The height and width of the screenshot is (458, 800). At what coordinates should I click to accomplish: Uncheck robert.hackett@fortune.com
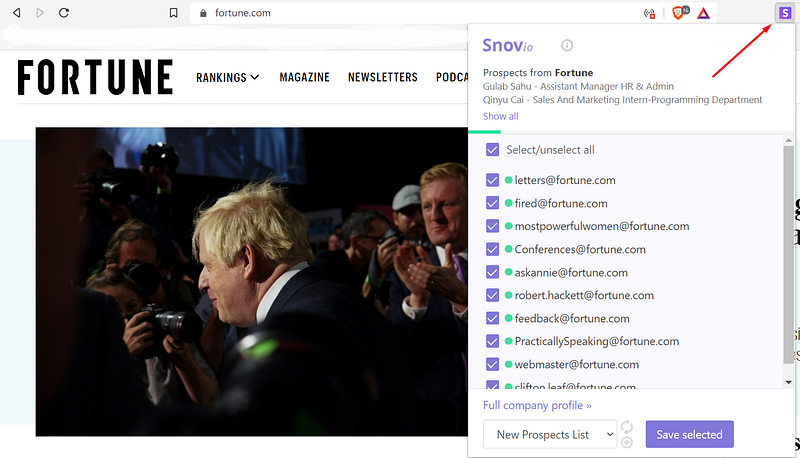tap(492, 295)
